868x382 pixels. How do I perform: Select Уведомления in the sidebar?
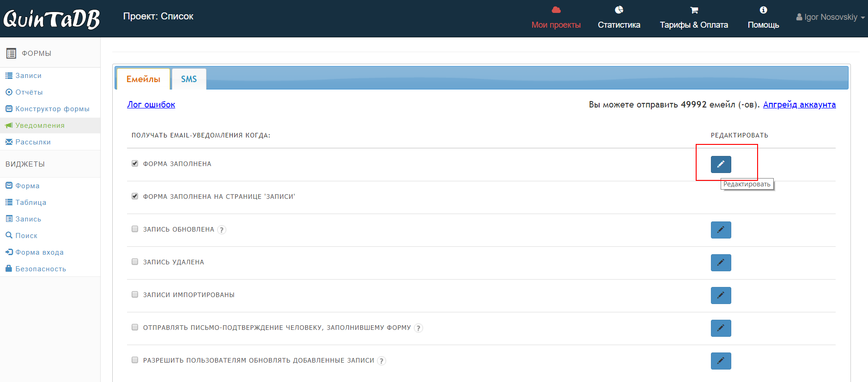click(40, 125)
